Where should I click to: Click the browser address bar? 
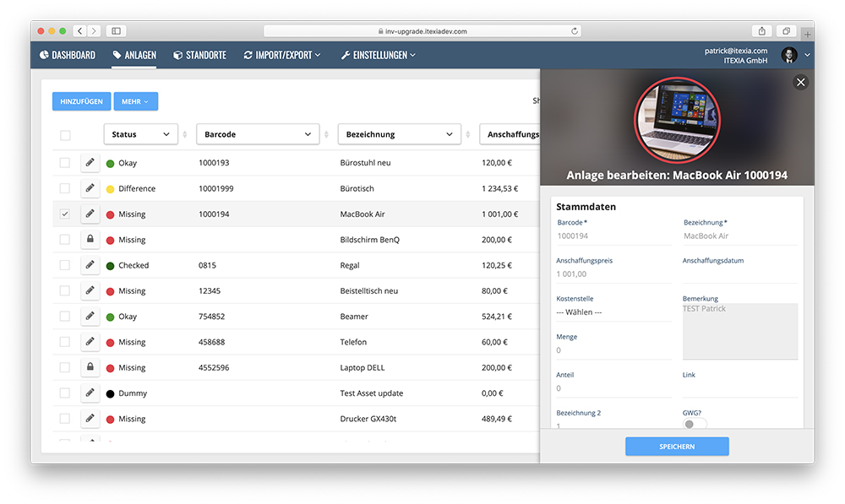point(422,31)
